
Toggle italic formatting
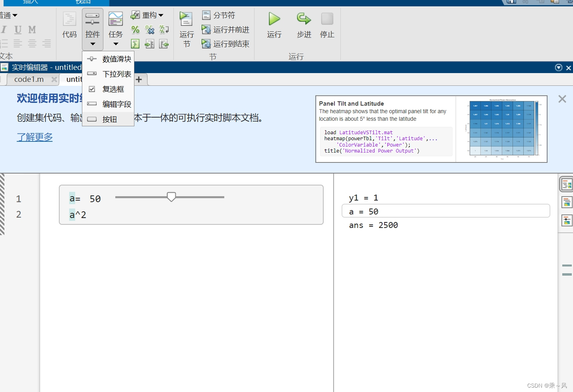(4, 29)
